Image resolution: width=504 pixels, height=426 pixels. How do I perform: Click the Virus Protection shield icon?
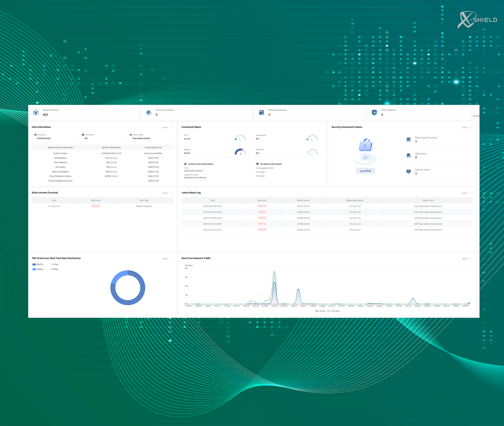tap(374, 113)
